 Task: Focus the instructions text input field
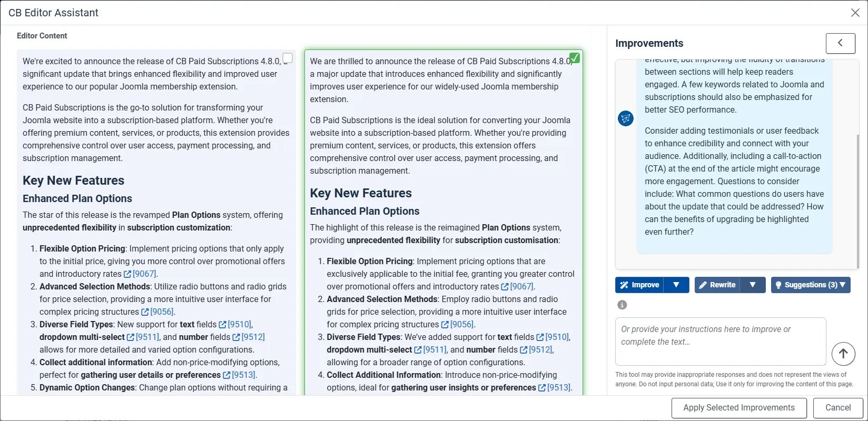pyautogui.click(x=721, y=341)
